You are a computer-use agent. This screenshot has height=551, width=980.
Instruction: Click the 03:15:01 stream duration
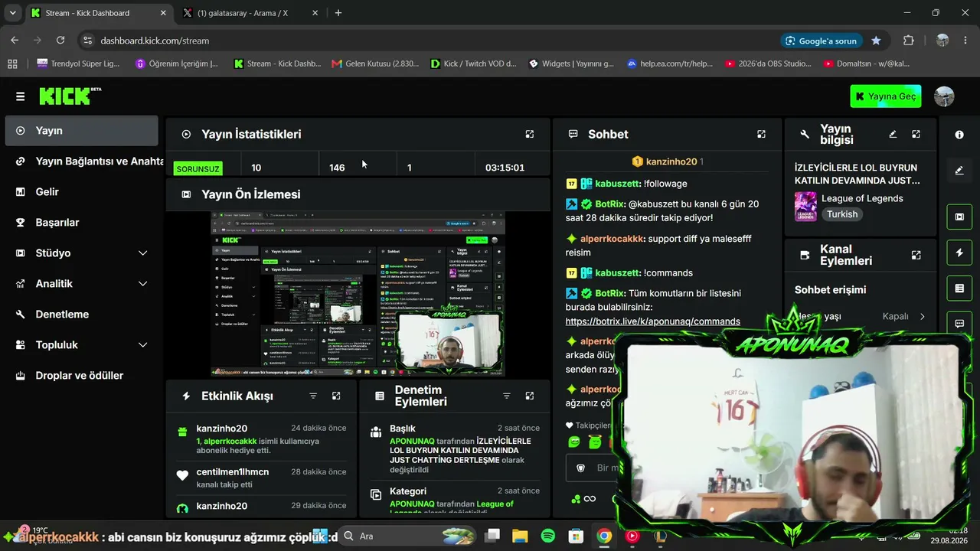tap(505, 168)
